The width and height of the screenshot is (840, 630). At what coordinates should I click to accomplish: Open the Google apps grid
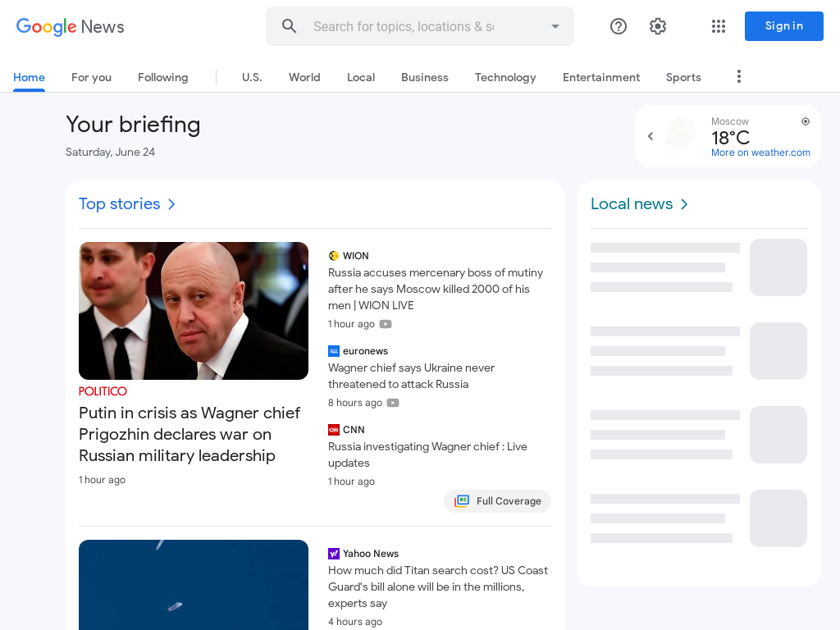pos(719,26)
